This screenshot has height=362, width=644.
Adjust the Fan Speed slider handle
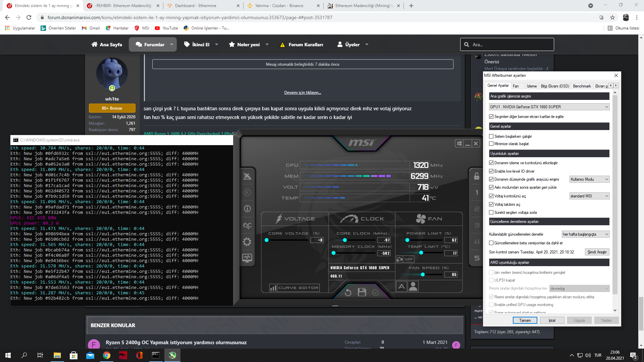(423, 275)
